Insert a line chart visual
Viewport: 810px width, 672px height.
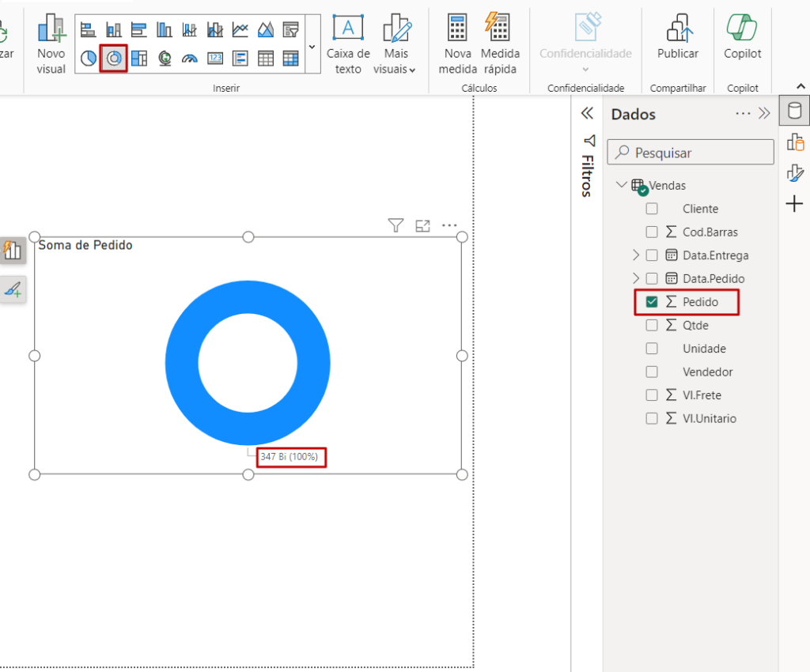click(240, 30)
